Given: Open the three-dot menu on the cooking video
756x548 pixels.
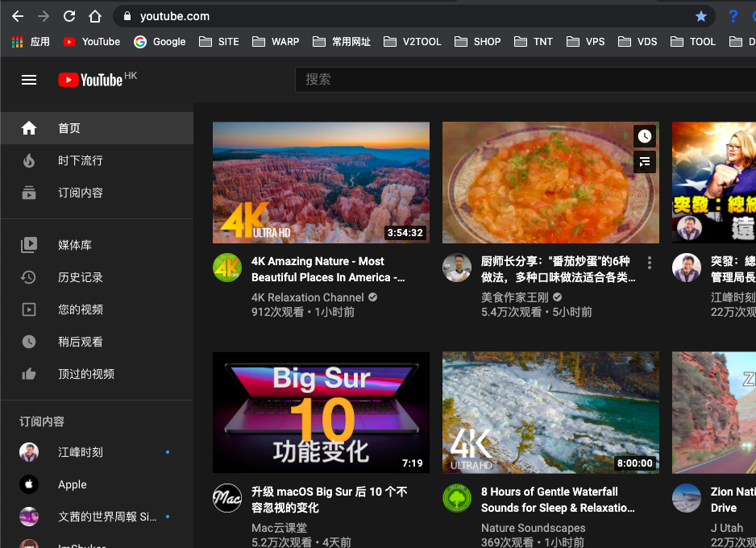Looking at the screenshot, I should click(649, 262).
